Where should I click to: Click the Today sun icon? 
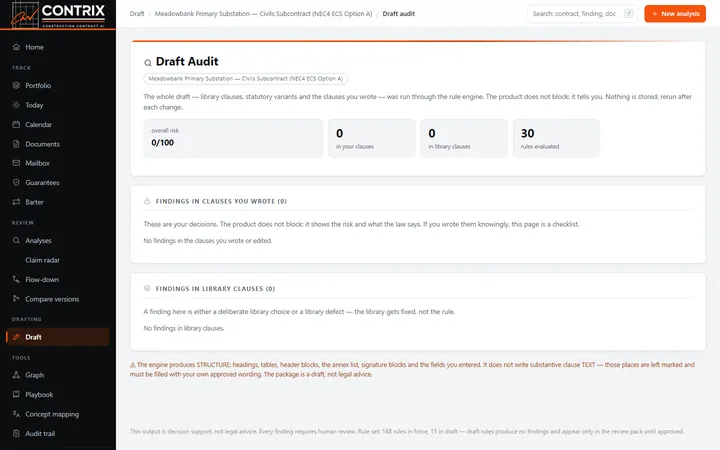coord(16,105)
